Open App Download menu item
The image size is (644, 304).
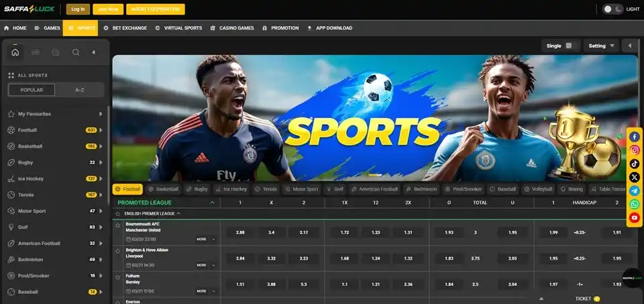coord(330,28)
